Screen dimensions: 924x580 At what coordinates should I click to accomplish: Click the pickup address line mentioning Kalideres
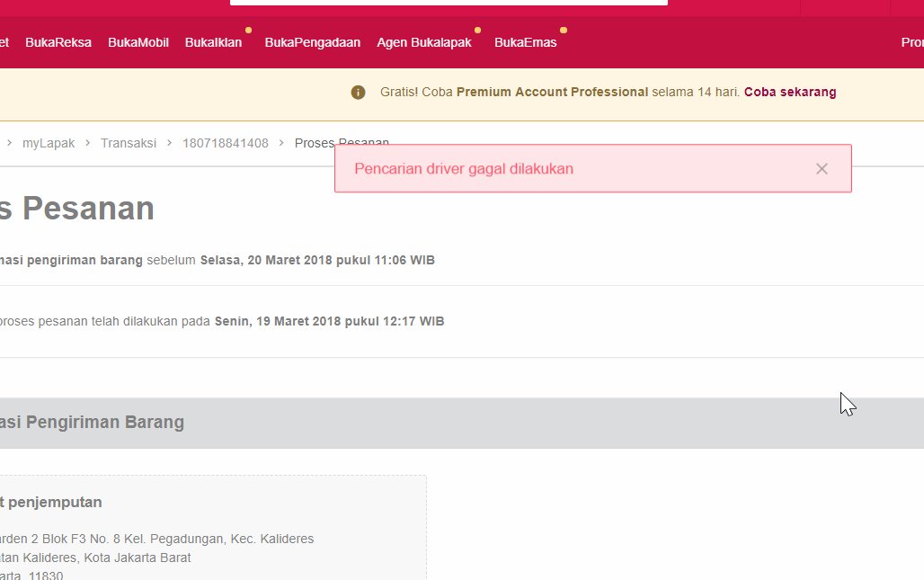[x=156, y=539]
